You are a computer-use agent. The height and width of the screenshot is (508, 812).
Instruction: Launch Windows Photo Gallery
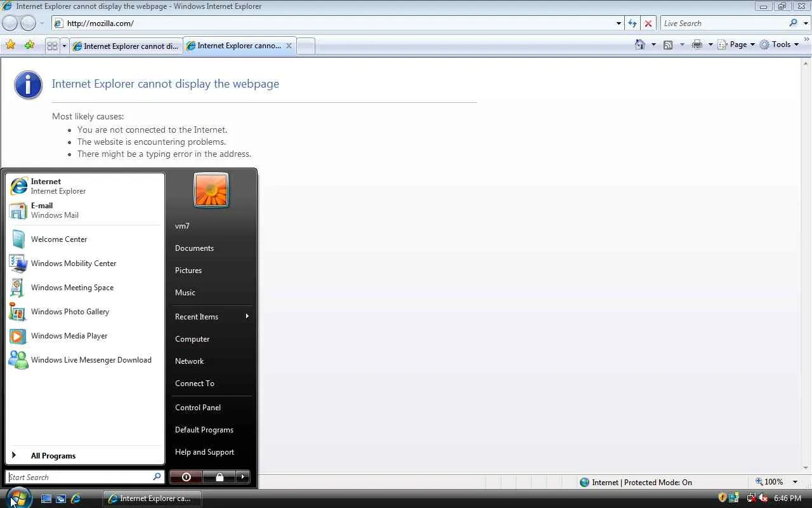[x=84, y=312]
